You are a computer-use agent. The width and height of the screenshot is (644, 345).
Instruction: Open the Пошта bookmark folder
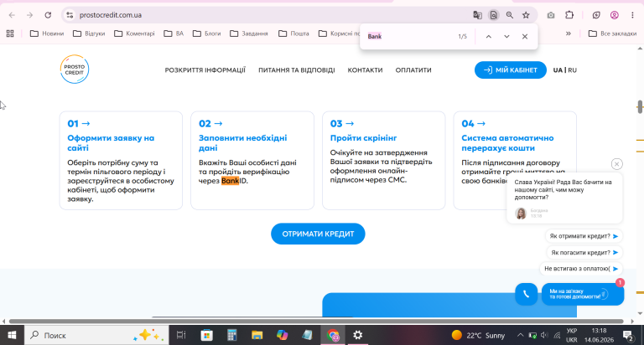pos(293,33)
